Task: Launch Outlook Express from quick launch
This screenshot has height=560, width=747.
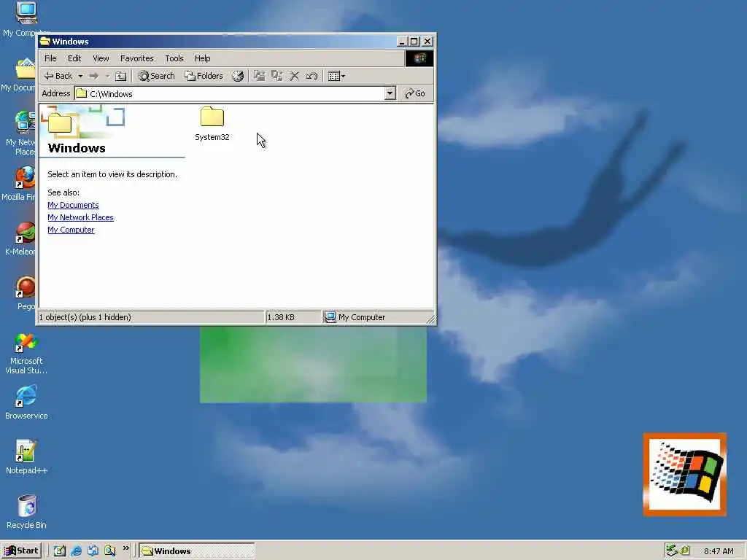Action: pos(93,551)
